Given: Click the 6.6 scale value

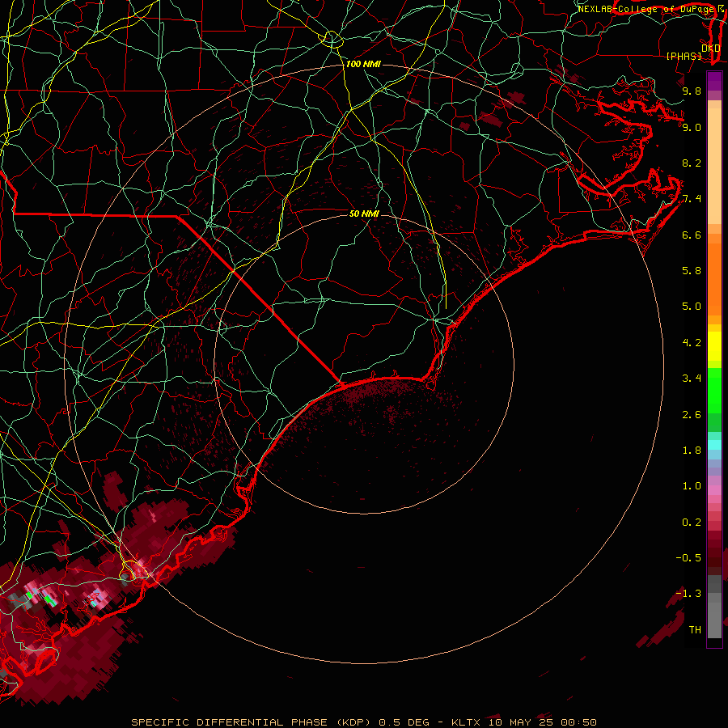Looking at the screenshot, I should (692, 235).
